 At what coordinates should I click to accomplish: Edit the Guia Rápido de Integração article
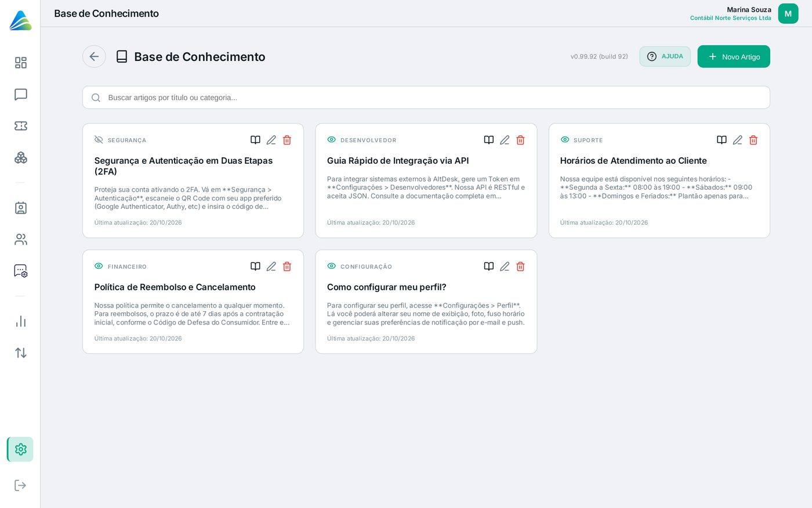[505, 140]
